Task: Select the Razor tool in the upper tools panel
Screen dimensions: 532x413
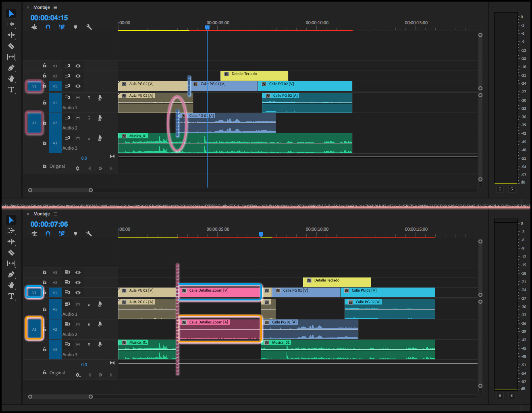Action: pos(11,46)
